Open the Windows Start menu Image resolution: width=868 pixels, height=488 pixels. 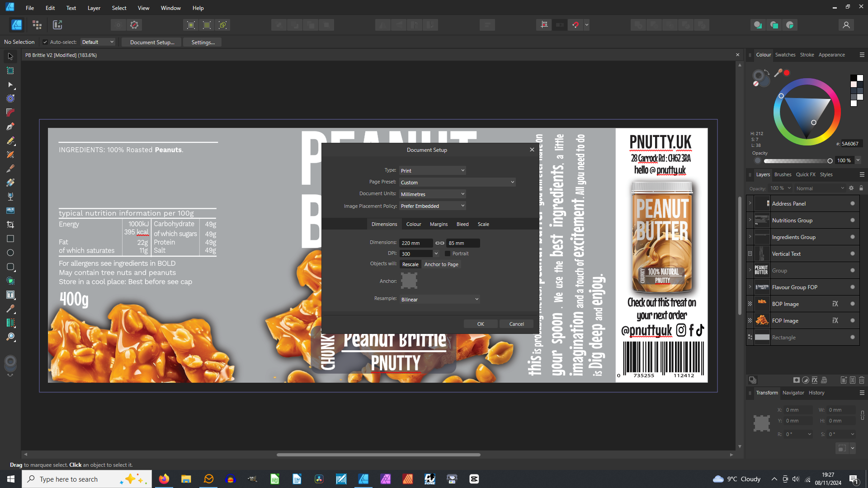tap(11, 479)
